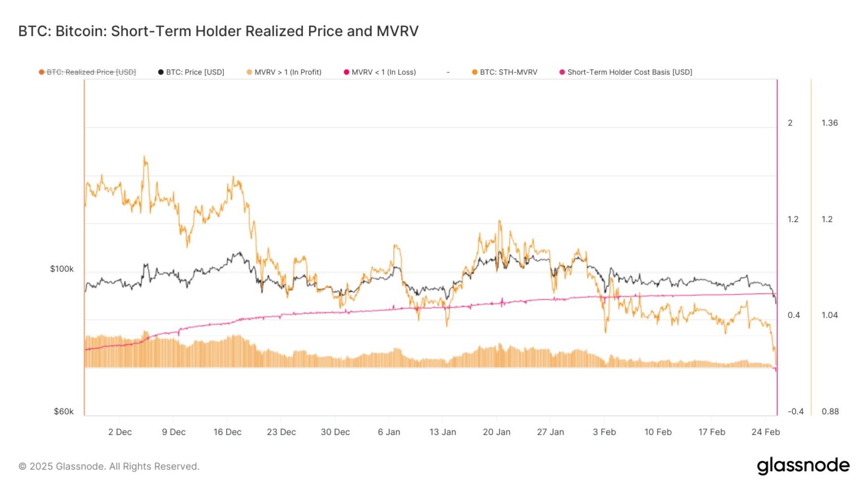The image size is (868, 488).
Task: Hide the BTC: Price [USD] legend series
Action: (x=195, y=72)
